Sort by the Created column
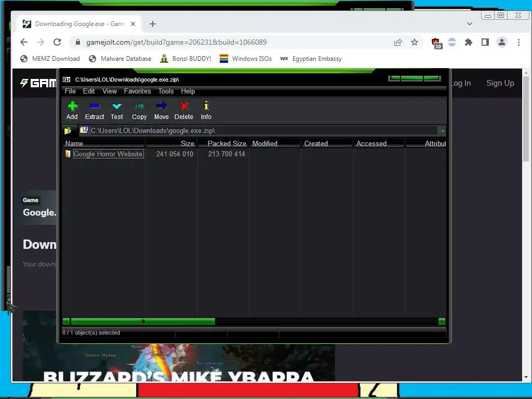The image size is (532, 399). [327, 143]
